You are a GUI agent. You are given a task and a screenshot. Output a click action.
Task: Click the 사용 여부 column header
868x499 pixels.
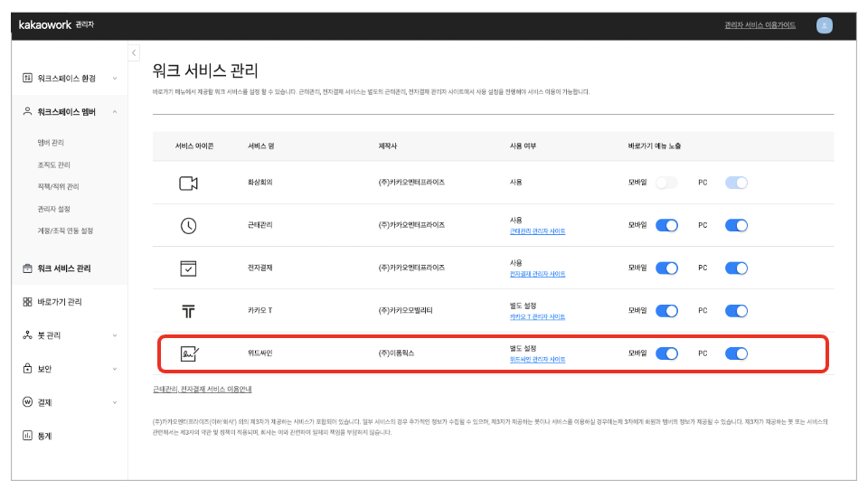coord(523,146)
